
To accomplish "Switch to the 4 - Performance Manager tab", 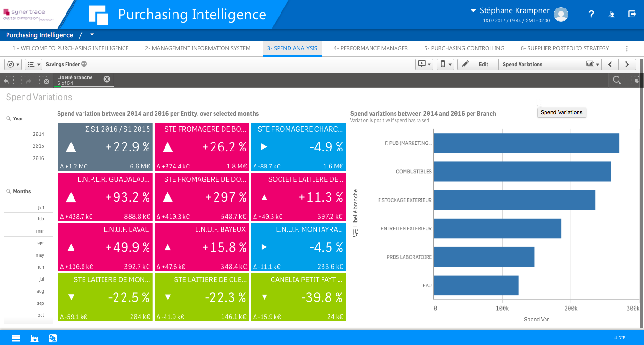I will pos(370,48).
